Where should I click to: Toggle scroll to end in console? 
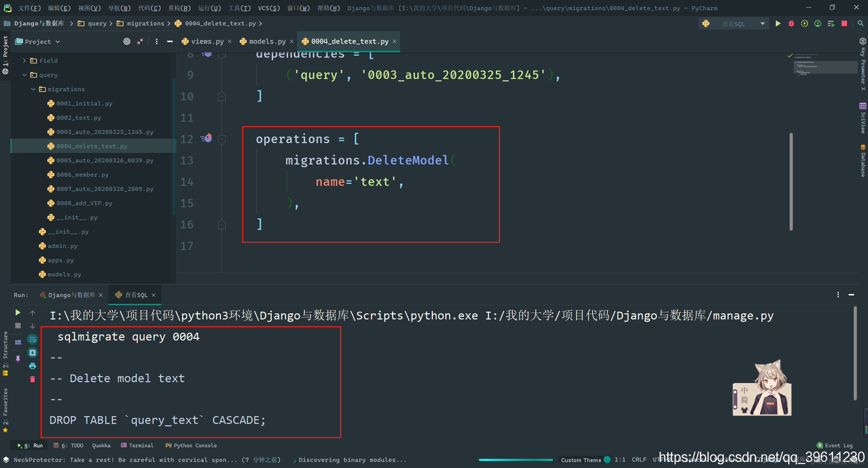(x=33, y=353)
